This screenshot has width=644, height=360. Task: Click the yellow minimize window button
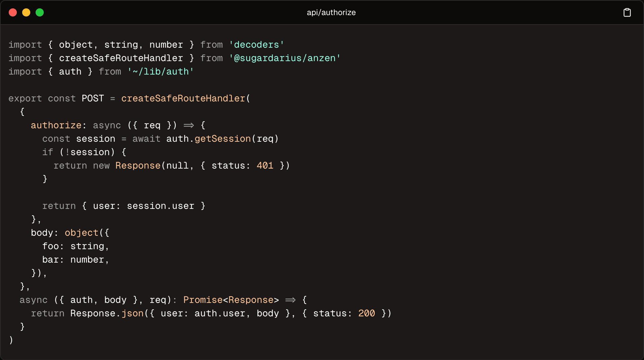pyautogui.click(x=26, y=12)
